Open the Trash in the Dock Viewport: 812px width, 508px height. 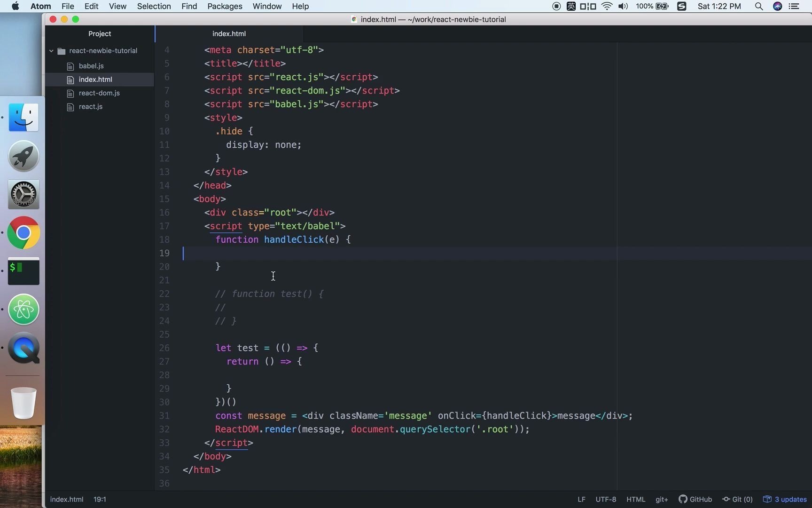(23, 403)
